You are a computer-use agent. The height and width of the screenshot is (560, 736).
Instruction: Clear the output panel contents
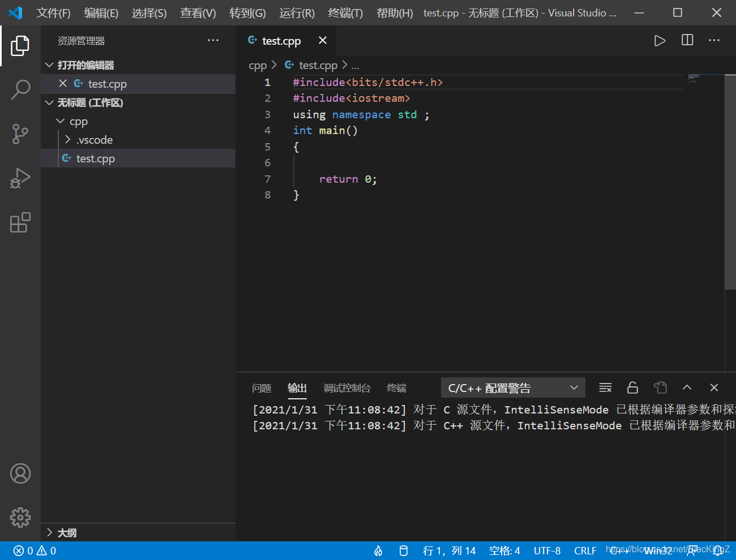(x=605, y=387)
